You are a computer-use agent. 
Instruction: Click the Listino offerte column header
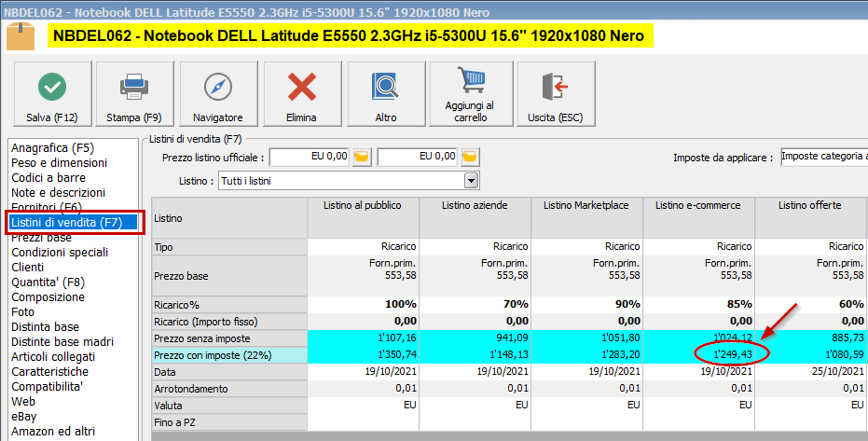tap(810, 218)
